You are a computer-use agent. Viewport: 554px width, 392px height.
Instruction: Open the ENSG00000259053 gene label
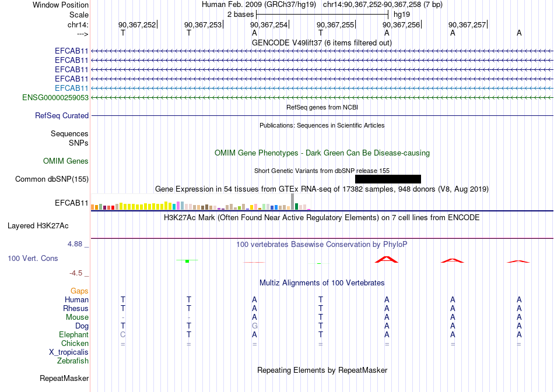tap(55, 97)
